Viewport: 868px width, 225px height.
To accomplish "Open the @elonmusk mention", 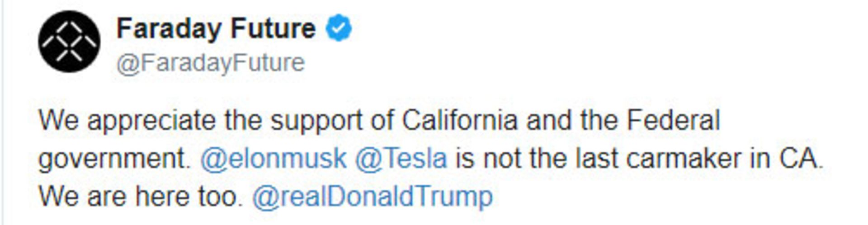I will coord(274,159).
